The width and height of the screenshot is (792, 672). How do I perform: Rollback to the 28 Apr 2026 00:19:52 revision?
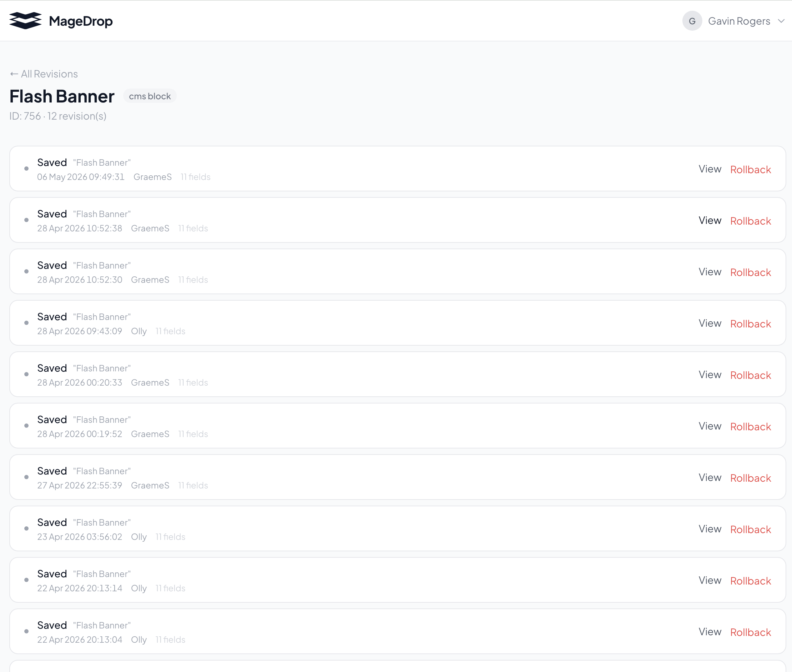750,427
